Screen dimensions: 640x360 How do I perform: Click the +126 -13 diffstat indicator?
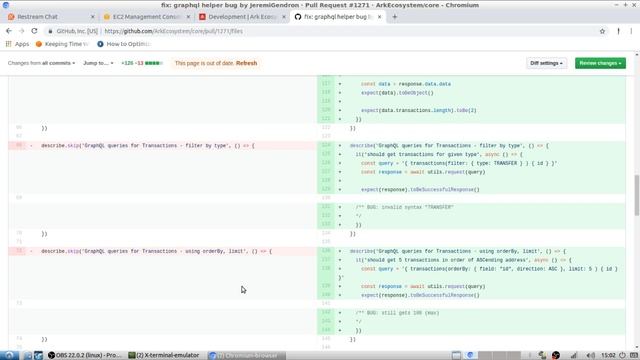pos(142,63)
